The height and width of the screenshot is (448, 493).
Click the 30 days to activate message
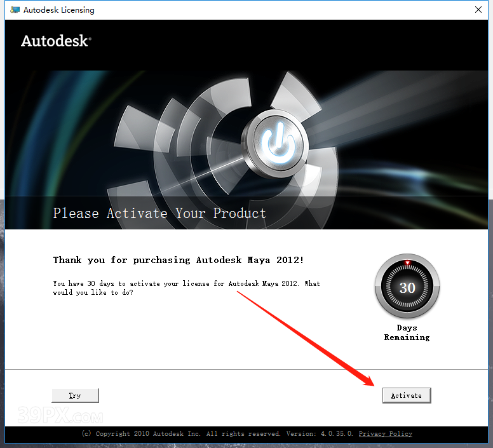186,288
